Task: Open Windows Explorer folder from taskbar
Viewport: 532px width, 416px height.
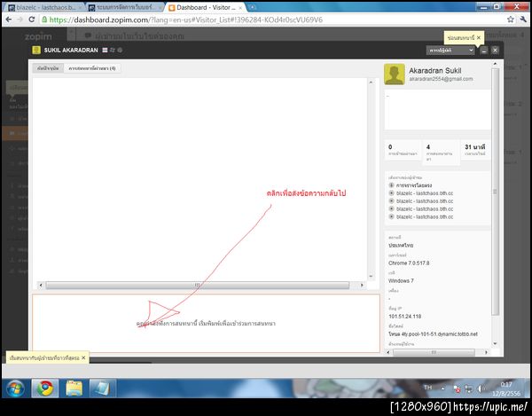Action: (x=74, y=389)
